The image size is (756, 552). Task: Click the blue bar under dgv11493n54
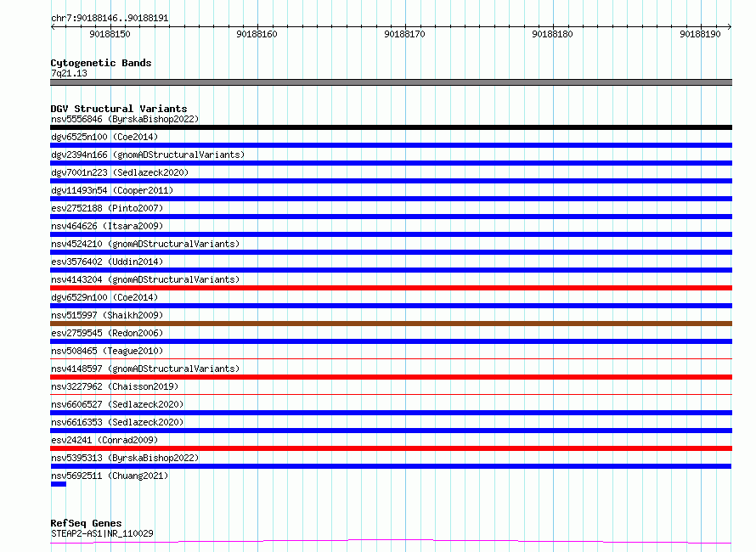[x=391, y=199]
